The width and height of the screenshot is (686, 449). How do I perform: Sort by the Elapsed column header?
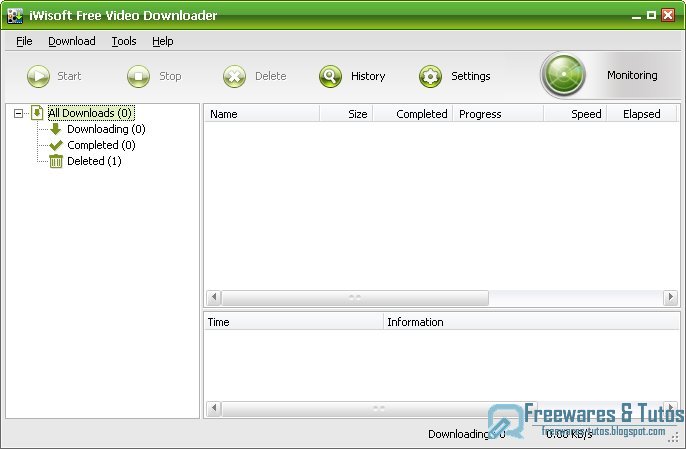coord(642,114)
